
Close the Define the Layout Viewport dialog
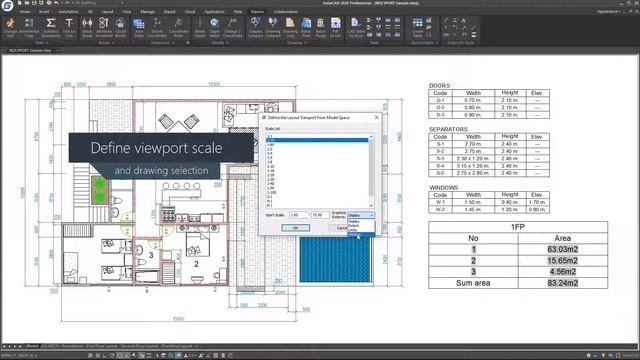tap(376, 118)
